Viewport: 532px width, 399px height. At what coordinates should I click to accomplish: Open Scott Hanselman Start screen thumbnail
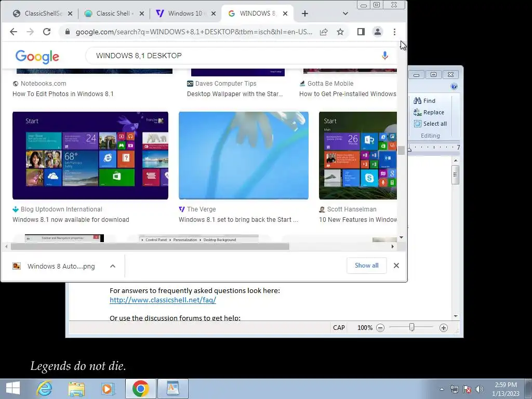pos(358,155)
